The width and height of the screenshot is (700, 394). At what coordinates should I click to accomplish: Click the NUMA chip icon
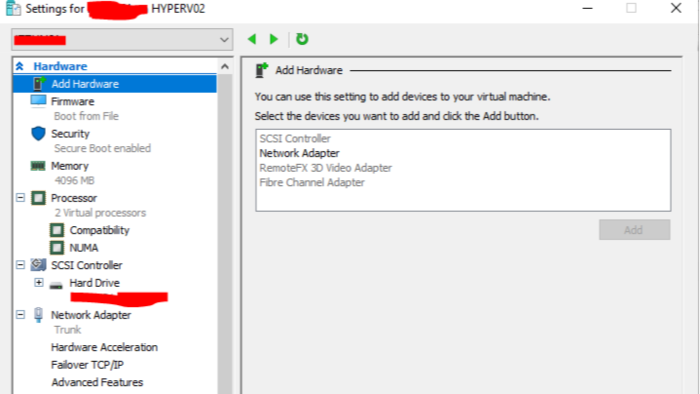pos(57,248)
